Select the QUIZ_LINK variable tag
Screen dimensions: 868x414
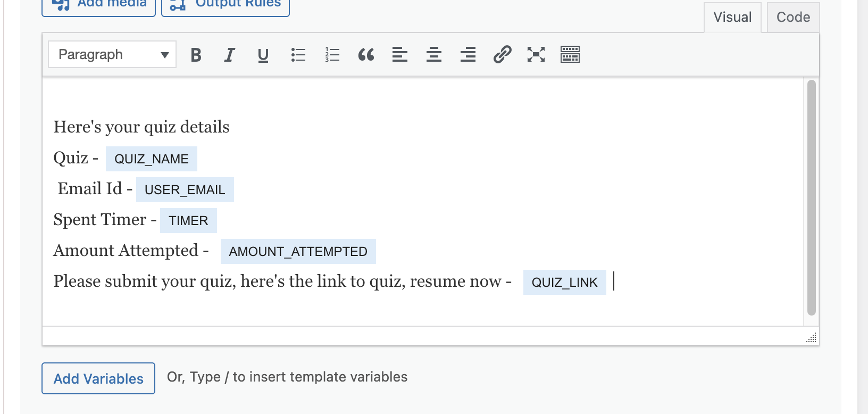[x=565, y=283]
